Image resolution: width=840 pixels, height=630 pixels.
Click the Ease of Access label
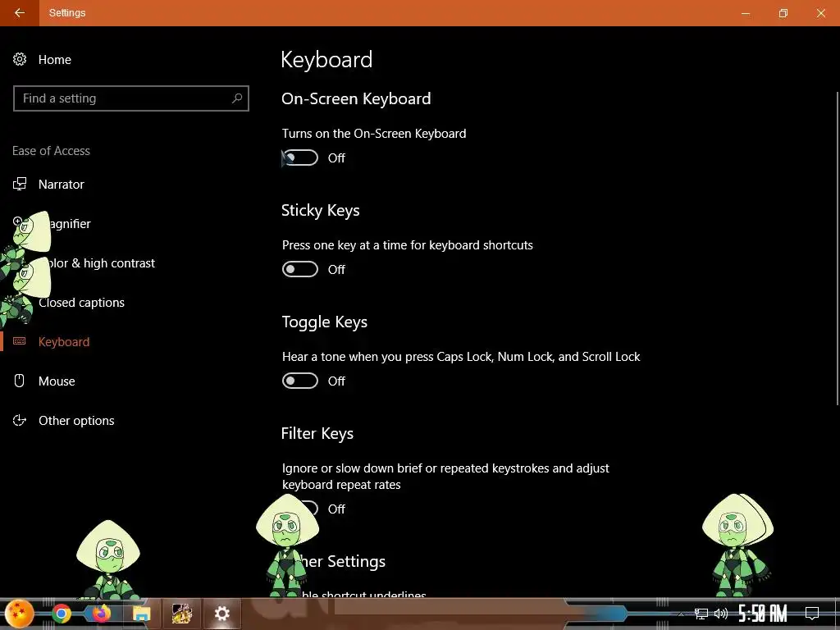(51, 151)
